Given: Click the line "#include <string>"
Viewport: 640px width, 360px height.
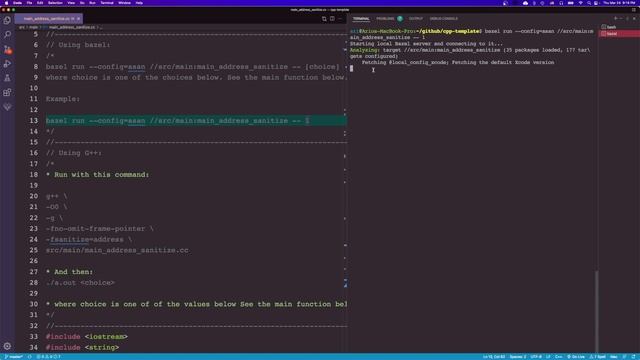Looking at the screenshot, I should [x=82, y=347].
